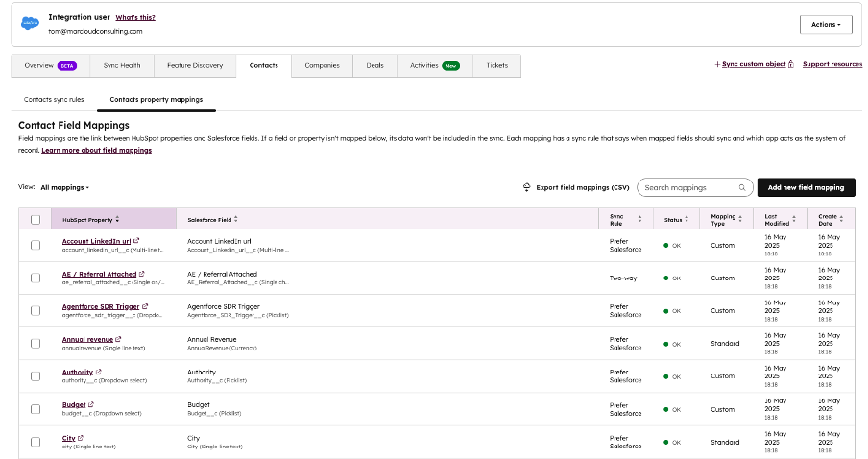Image resolution: width=868 pixels, height=459 pixels.
Task: Sort by the Mapping Type column arrows
Action: (x=740, y=220)
